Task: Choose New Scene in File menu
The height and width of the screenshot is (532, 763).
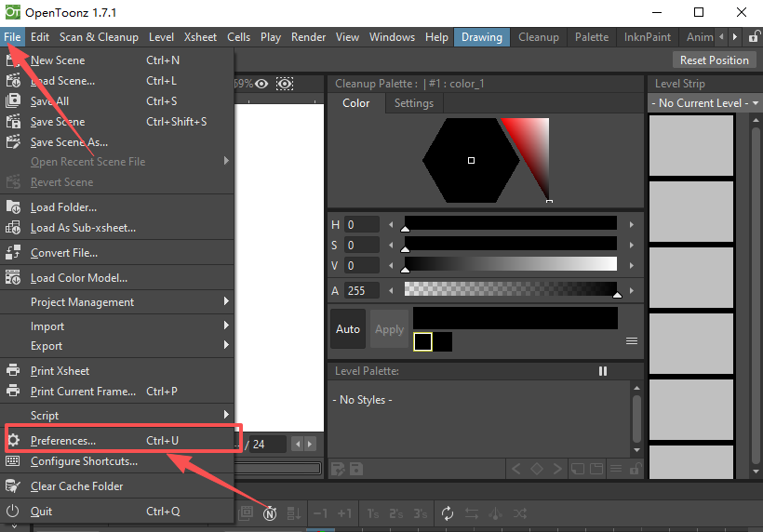Action: [117, 60]
